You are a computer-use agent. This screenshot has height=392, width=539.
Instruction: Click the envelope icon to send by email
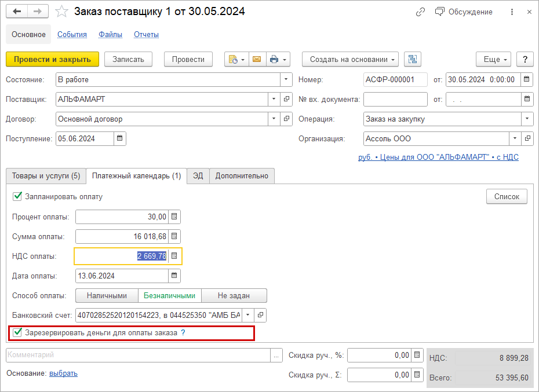pyautogui.click(x=256, y=59)
